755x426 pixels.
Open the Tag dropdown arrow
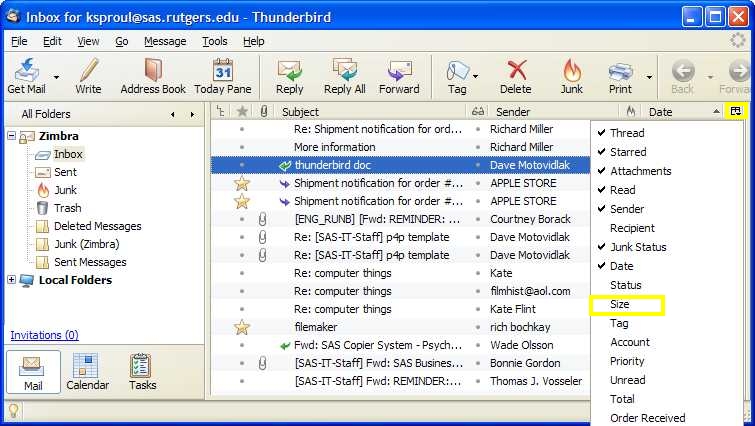pos(476,77)
